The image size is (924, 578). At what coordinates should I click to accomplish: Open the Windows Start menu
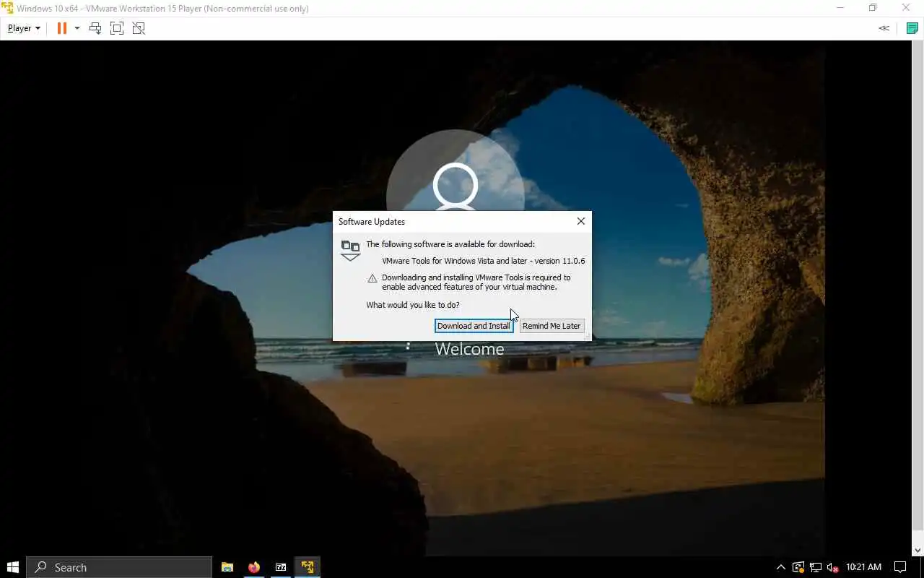[12, 567]
